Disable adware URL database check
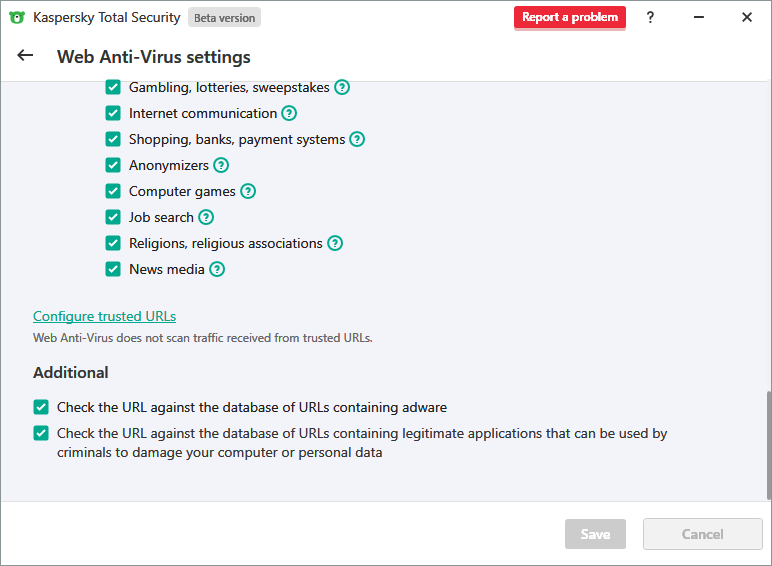Image resolution: width=772 pixels, height=566 pixels. click(x=41, y=407)
